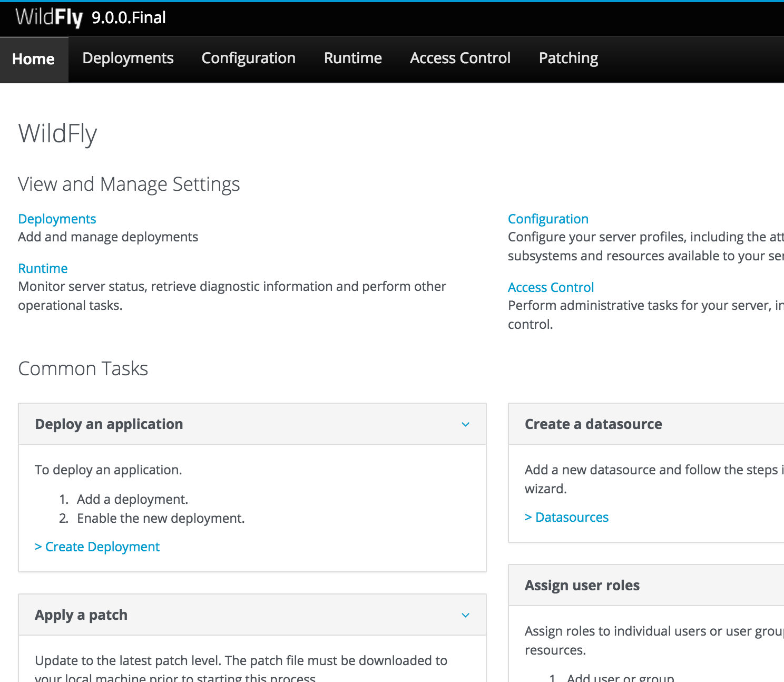Image resolution: width=784 pixels, height=682 pixels.
Task: Click the WildFly page heading
Action: (57, 134)
